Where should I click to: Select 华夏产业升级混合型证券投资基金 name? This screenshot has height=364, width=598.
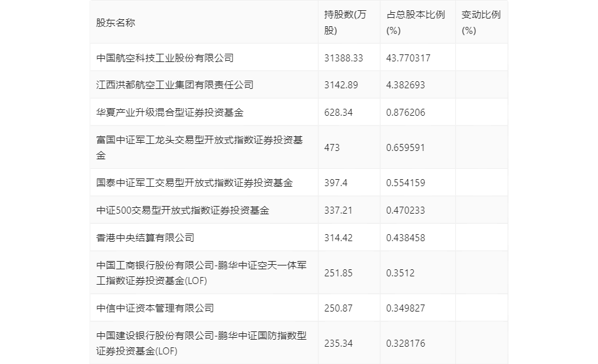click(x=169, y=112)
